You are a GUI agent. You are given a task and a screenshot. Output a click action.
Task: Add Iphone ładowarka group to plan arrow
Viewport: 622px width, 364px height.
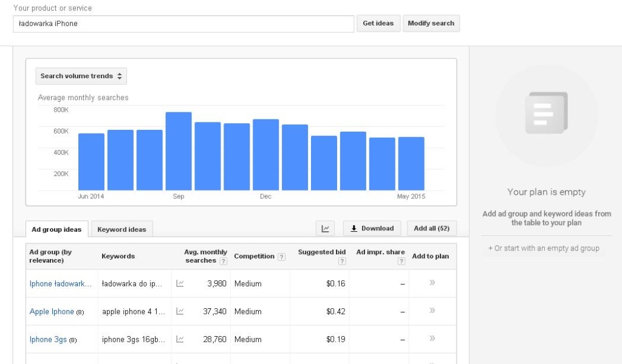point(432,283)
